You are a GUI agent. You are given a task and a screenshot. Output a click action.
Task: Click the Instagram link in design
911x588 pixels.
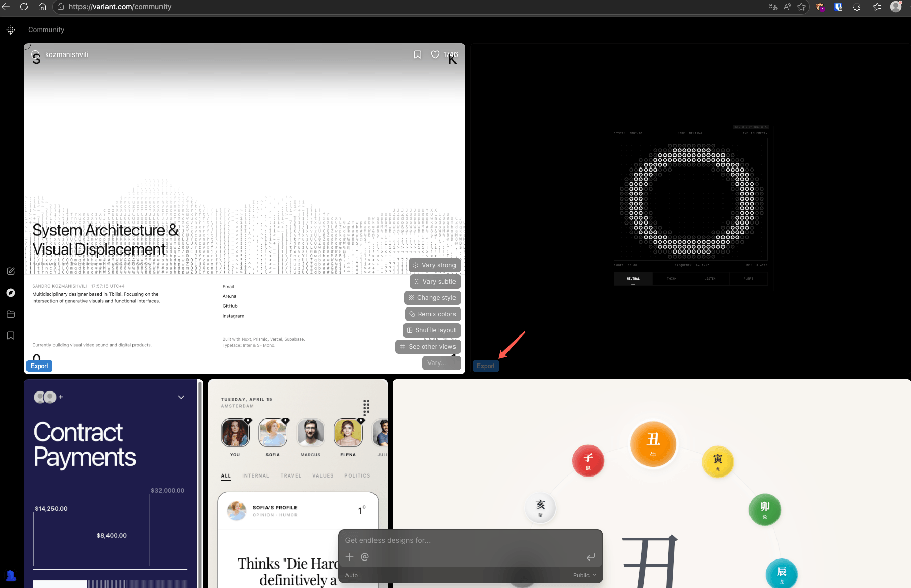233,316
